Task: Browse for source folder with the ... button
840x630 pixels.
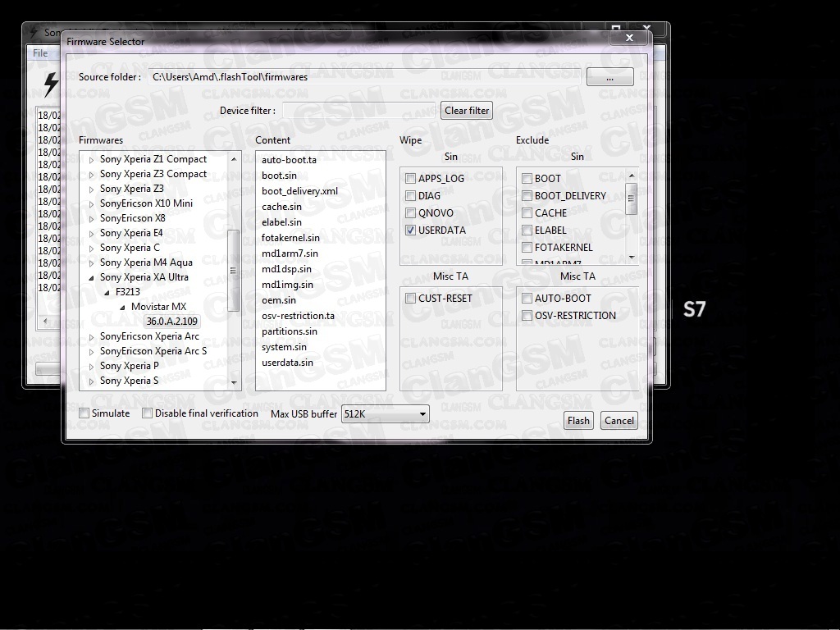Action: click(609, 77)
